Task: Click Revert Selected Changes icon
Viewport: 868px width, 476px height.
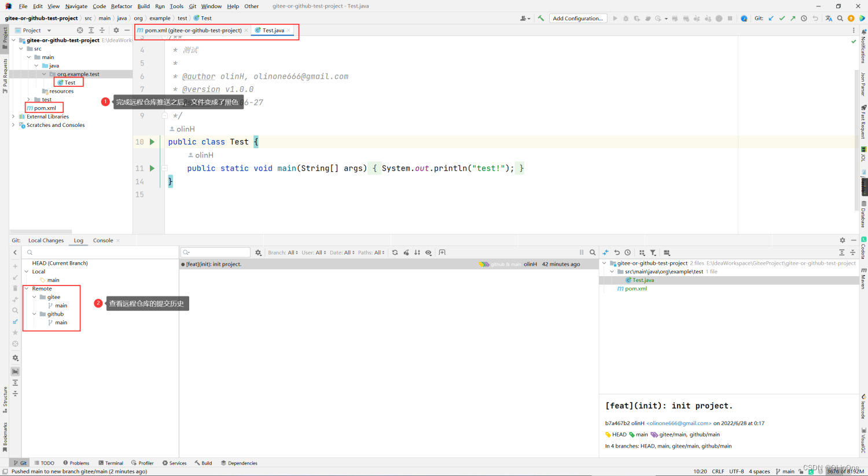Action: coord(617,252)
